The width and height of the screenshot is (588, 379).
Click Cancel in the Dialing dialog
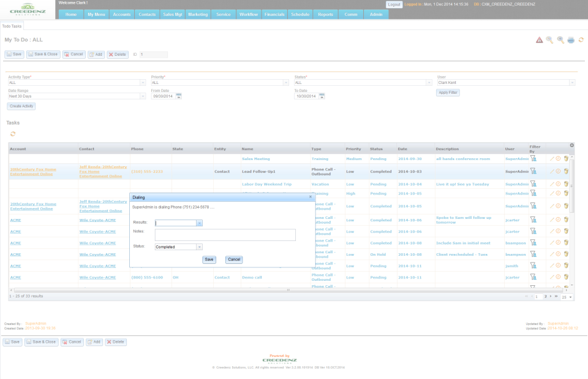pyautogui.click(x=234, y=259)
